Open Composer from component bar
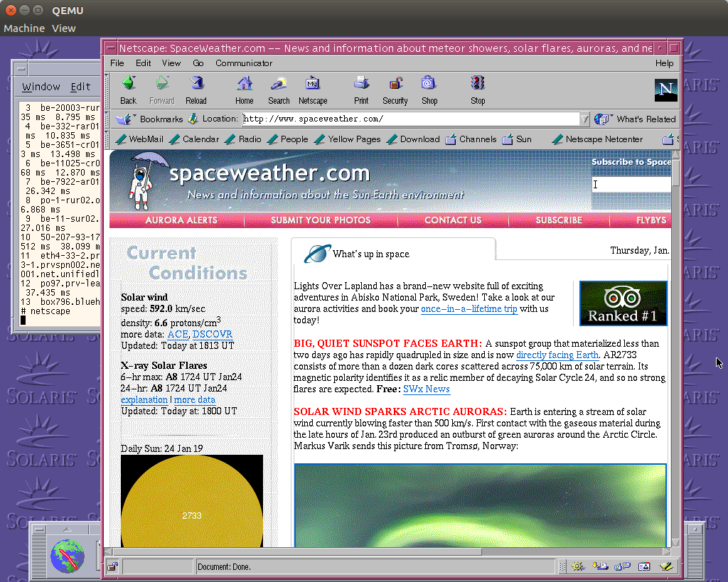The image size is (728, 582). pyautogui.click(x=666, y=566)
